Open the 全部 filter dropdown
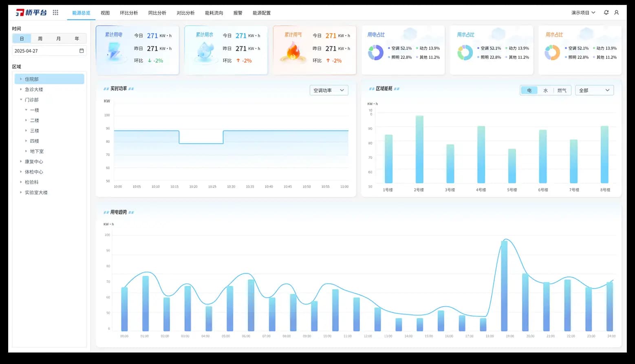 595,90
